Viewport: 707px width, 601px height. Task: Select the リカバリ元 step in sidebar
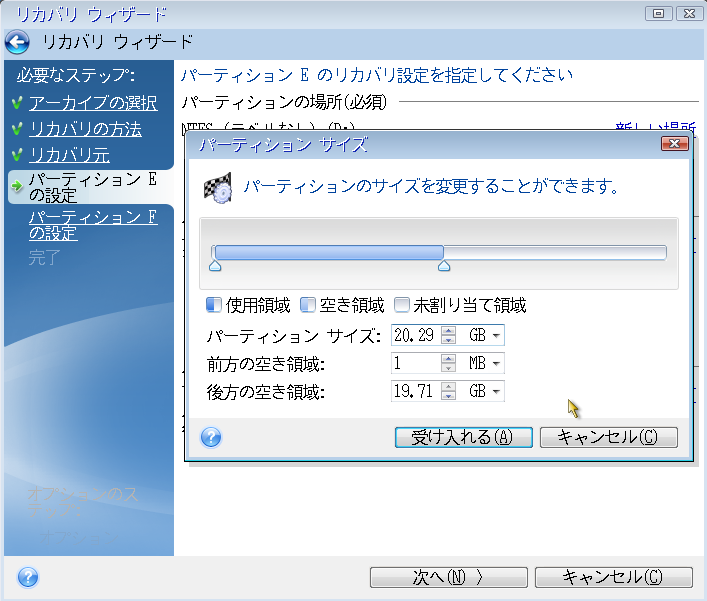click(x=69, y=155)
